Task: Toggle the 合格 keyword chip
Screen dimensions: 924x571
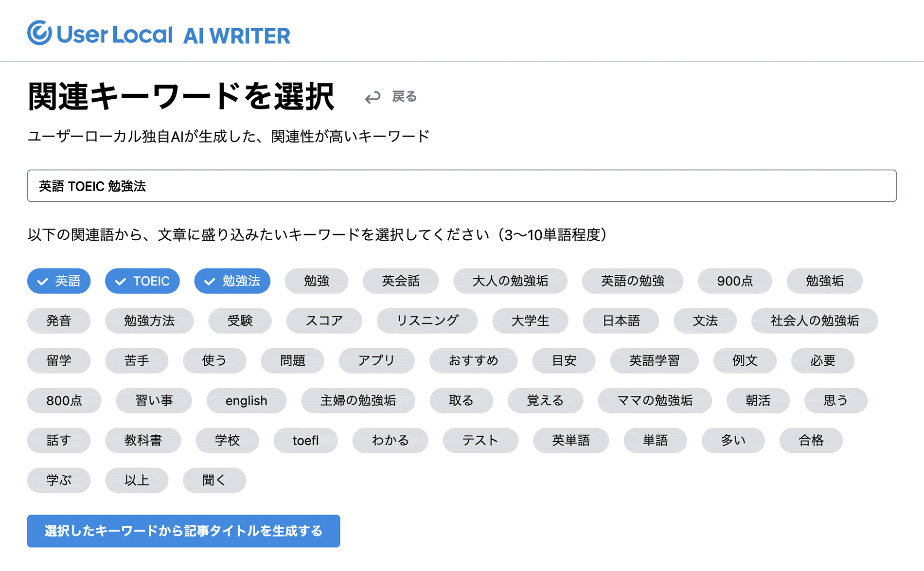Action: point(811,440)
